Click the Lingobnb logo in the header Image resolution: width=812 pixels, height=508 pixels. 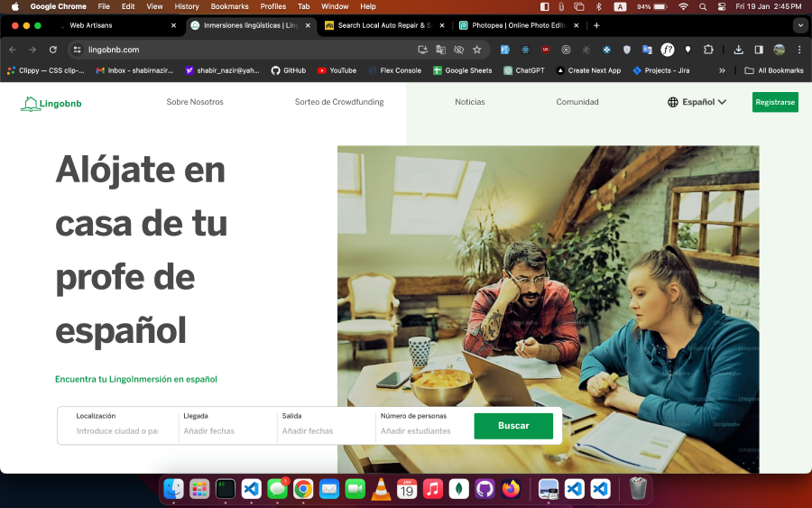pyautogui.click(x=51, y=104)
